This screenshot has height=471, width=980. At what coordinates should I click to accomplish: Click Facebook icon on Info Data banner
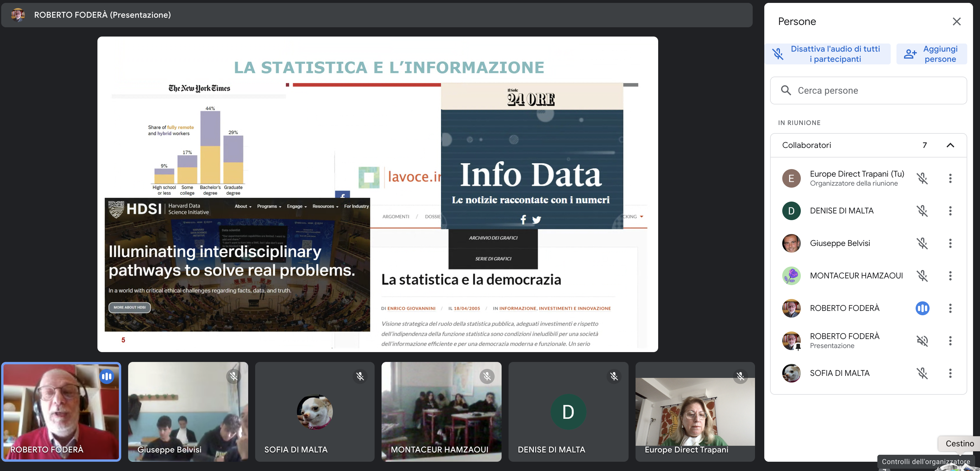(x=523, y=220)
